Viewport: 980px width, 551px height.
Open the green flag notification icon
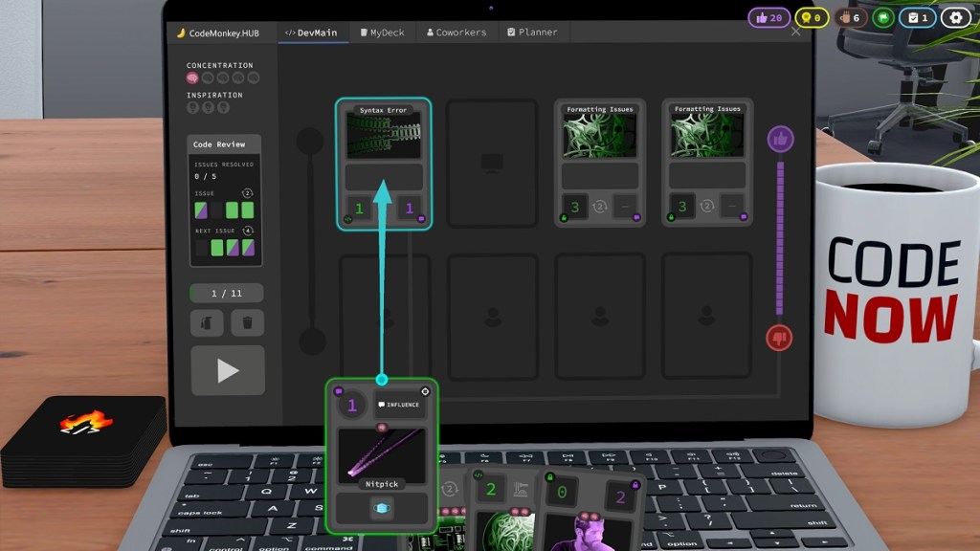[885, 18]
